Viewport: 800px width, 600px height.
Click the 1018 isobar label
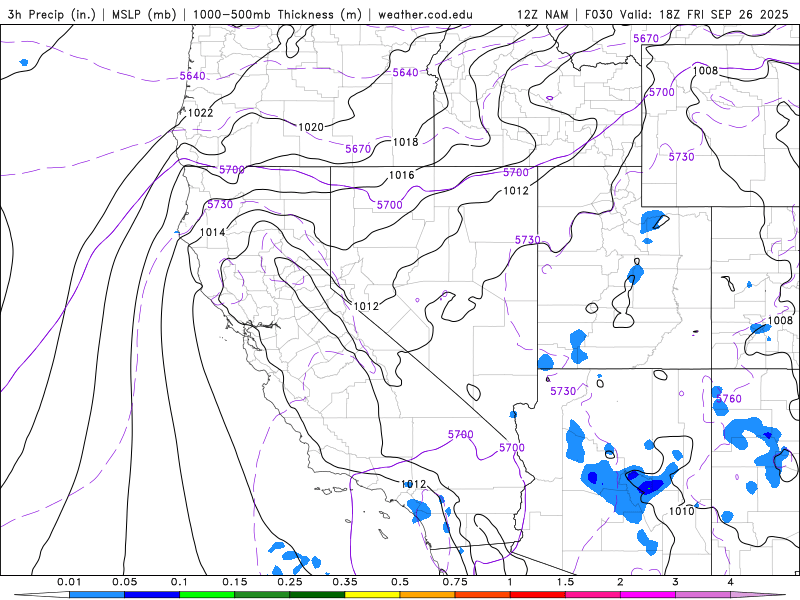[x=406, y=142]
